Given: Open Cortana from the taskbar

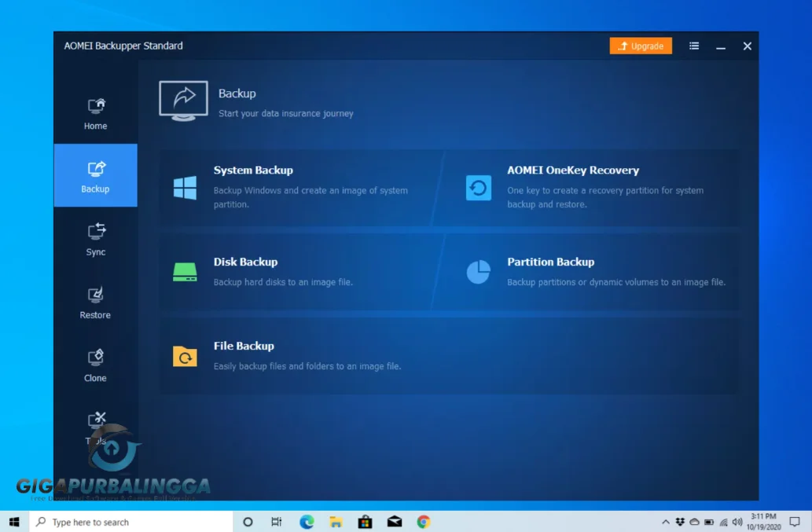Looking at the screenshot, I should pos(248,522).
